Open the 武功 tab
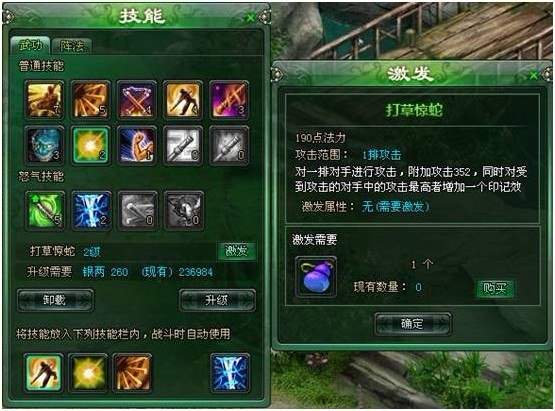Screen dimensions: 555x411 pos(30,45)
